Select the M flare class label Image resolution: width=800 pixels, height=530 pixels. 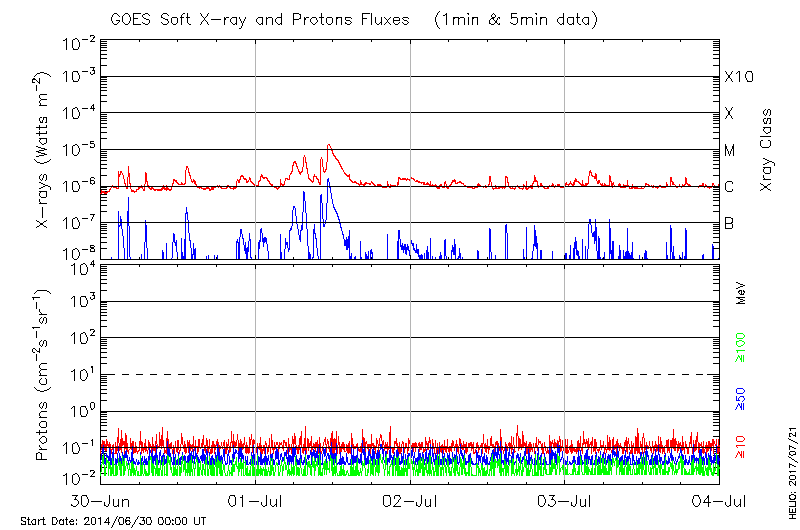click(730, 150)
